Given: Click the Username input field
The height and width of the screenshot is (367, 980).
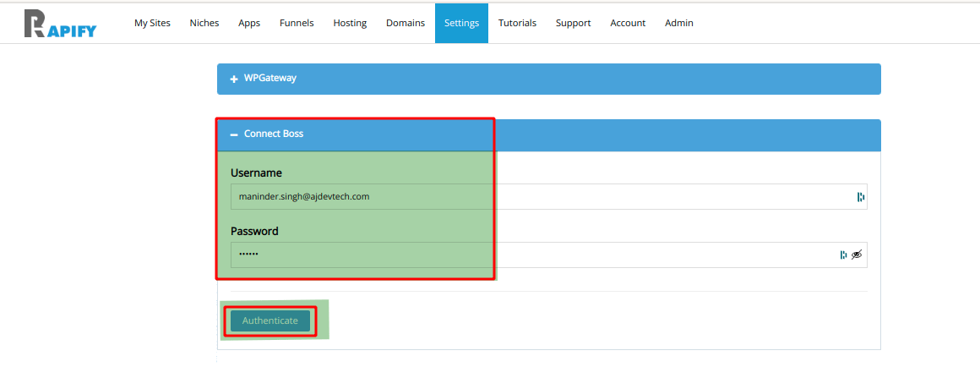Looking at the screenshot, I should [x=541, y=197].
